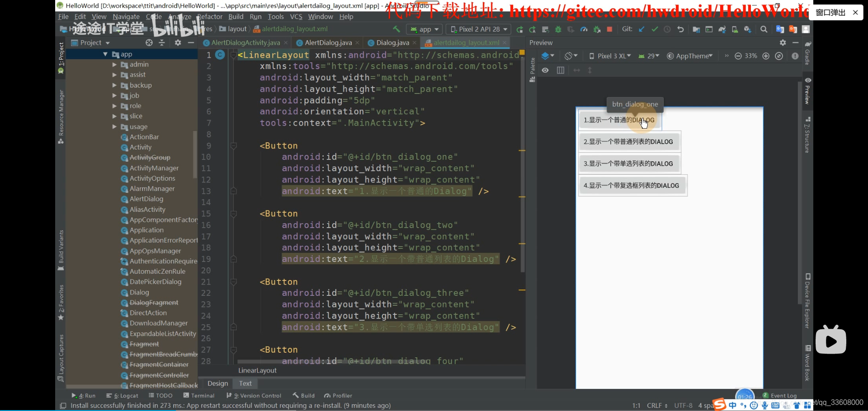Open 9: Version Control tool window
Viewport: 868px width, 411px height.
point(254,396)
